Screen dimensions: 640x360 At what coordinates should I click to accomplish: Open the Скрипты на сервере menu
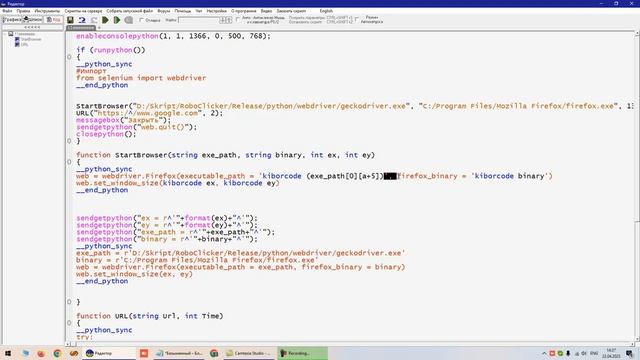[83, 11]
